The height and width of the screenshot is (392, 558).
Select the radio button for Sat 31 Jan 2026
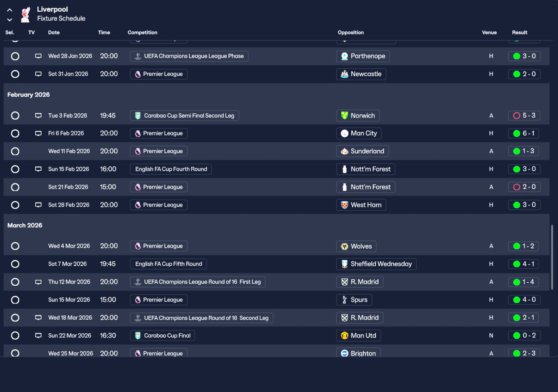pyautogui.click(x=15, y=74)
